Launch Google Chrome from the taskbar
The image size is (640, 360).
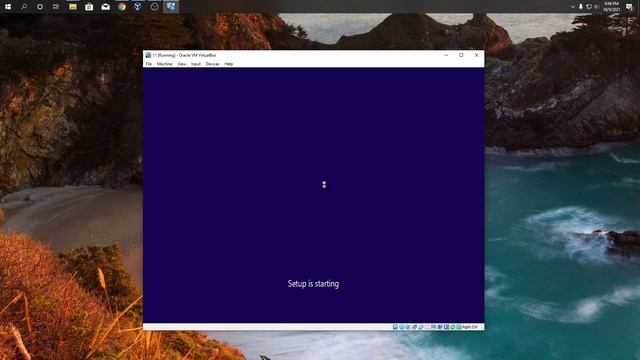click(x=122, y=7)
